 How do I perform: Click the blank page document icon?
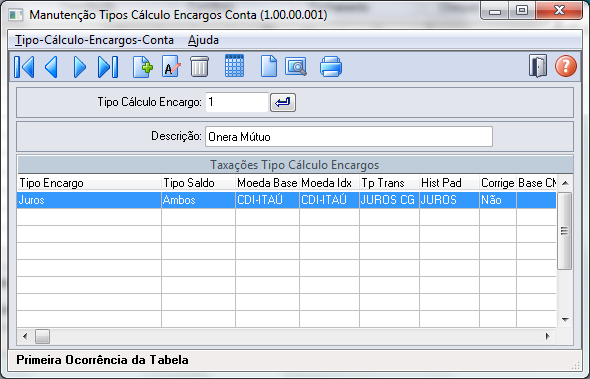tap(269, 67)
